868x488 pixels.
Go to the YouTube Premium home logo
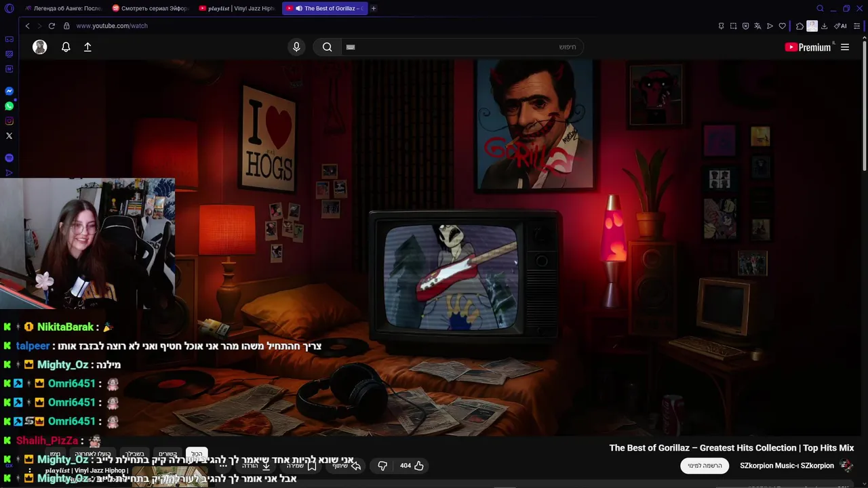(808, 47)
